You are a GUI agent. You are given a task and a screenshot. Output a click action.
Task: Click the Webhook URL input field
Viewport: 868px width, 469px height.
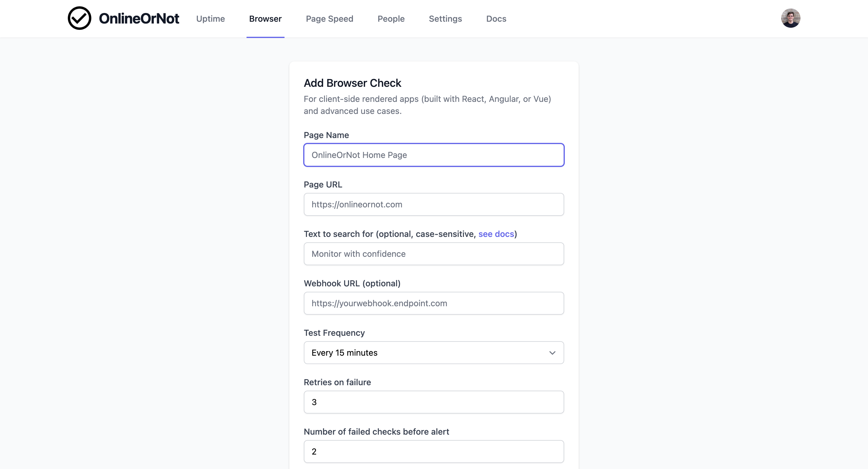(434, 303)
